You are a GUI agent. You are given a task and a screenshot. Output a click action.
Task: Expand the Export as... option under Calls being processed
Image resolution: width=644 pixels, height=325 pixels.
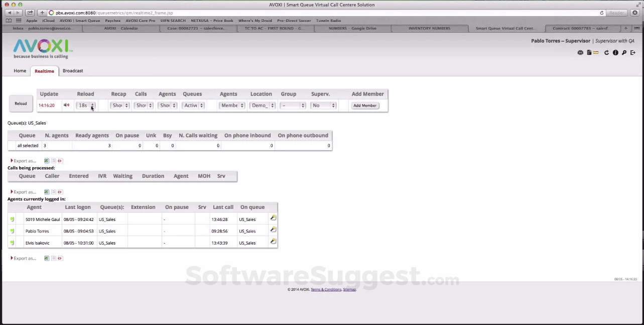23,191
